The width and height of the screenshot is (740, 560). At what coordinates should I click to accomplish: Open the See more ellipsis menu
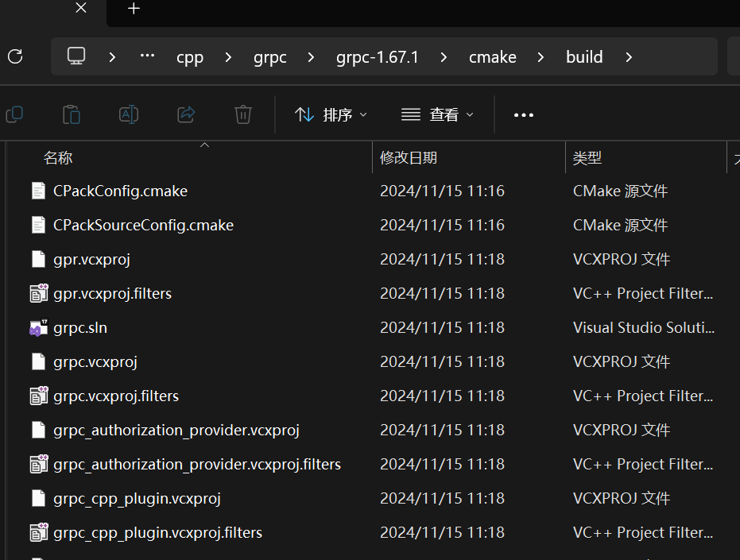pyautogui.click(x=523, y=114)
